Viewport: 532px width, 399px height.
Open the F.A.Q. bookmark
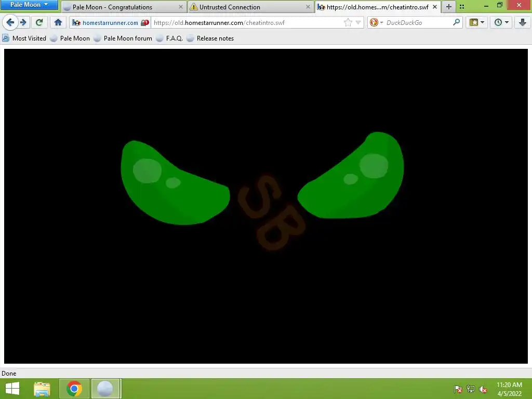170,38
